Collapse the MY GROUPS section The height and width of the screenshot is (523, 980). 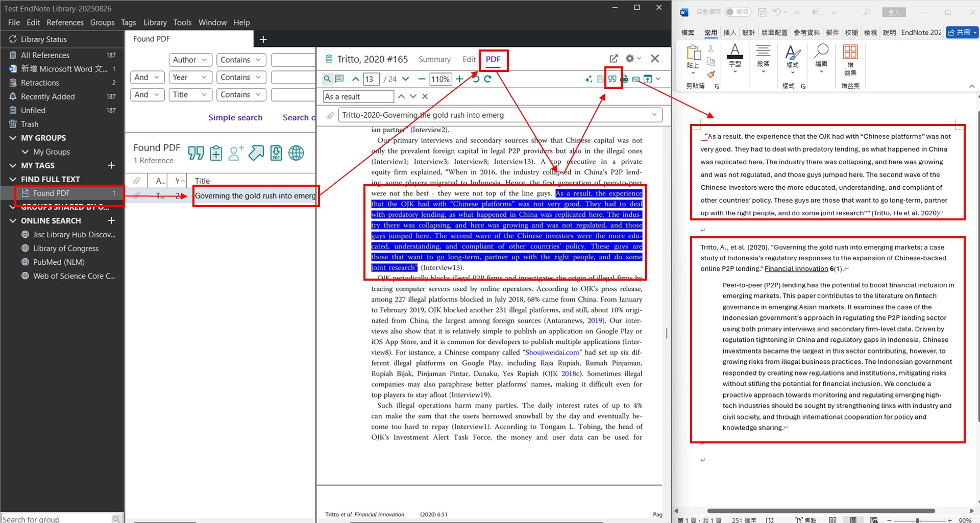13,138
